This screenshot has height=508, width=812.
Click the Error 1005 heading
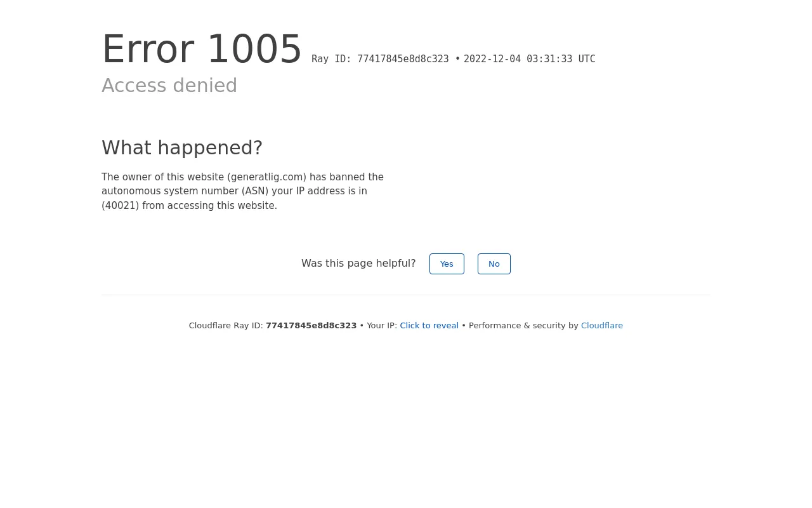click(x=202, y=49)
